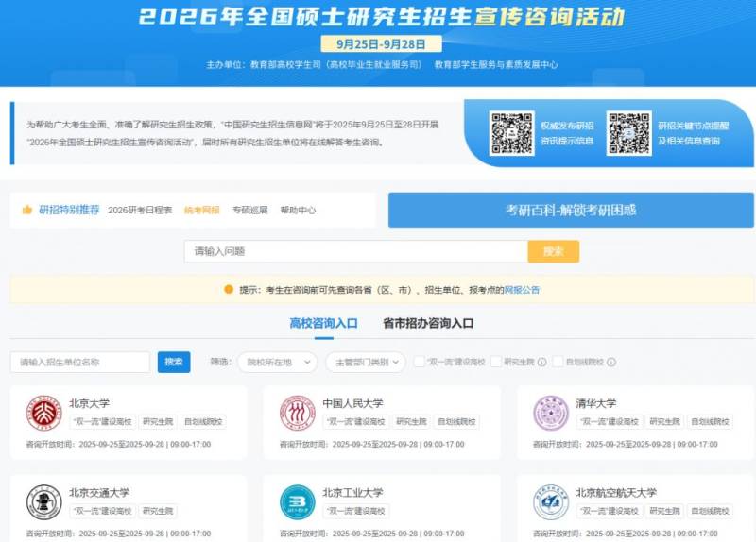
Task: Switch to the 省市招办咨询入口 tab
Action: pyautogui.click(x=428, y=323)
